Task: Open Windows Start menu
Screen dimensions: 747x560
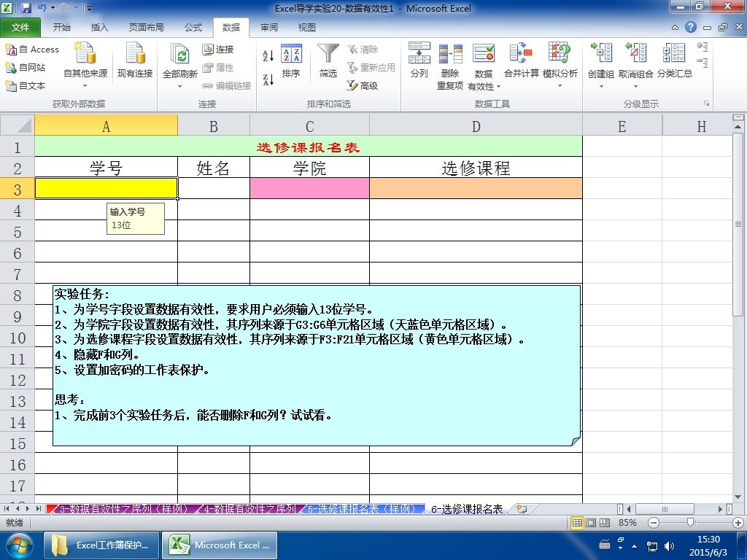Action: click(x=19, y=545)
